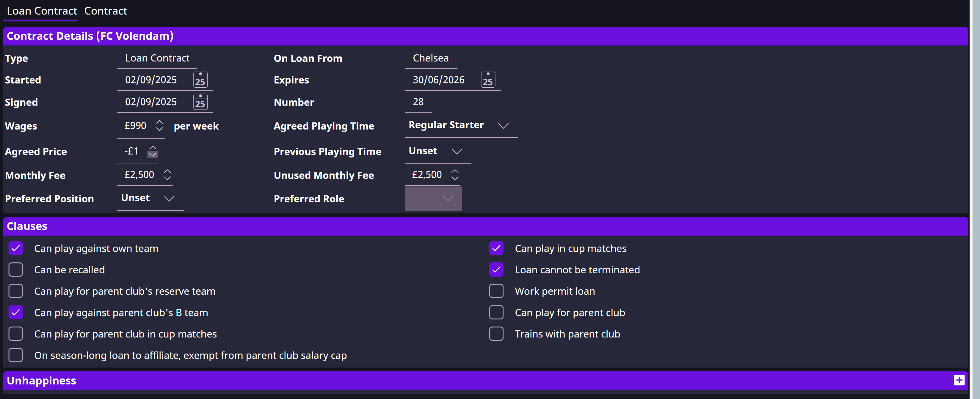Uncheck Can play against own team
The width and height of the screenshot is (980, 399).
tap(15, 248)
